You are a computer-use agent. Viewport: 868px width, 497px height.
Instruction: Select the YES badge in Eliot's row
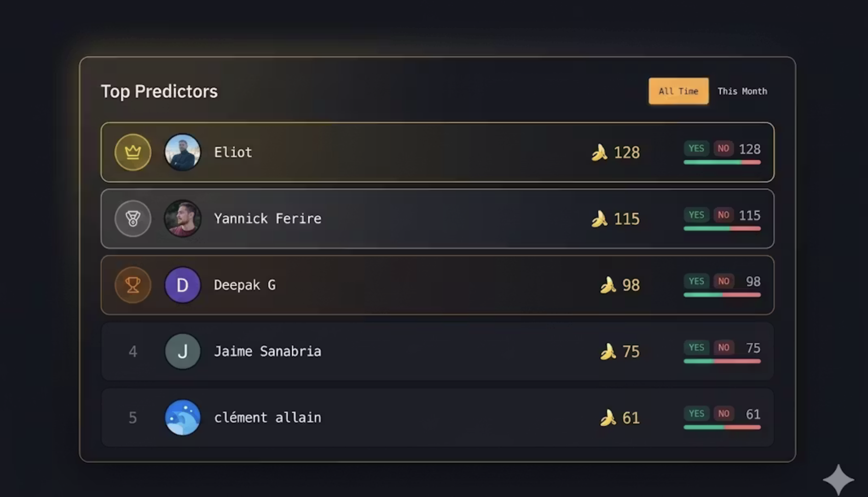tap(696, 148)
